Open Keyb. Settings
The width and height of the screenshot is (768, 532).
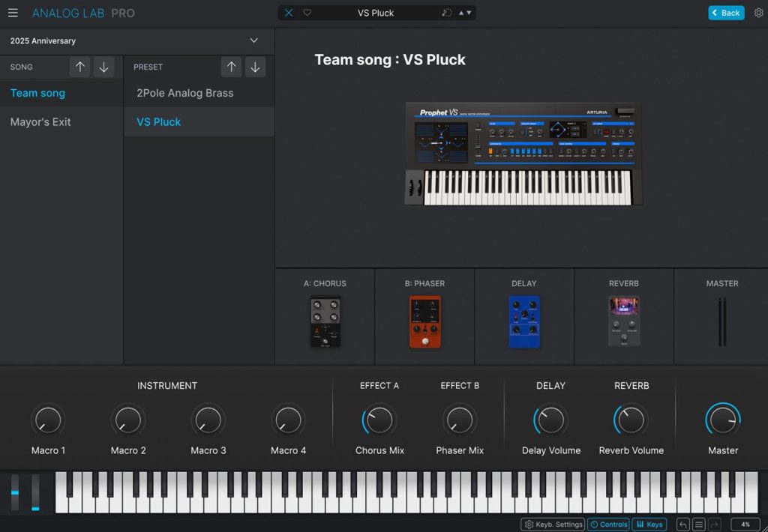click(x=553, y=525)
